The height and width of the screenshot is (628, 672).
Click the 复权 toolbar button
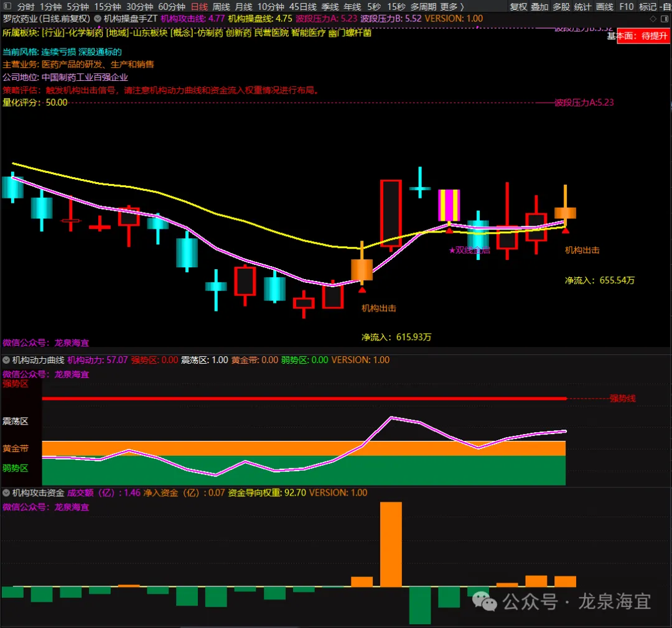click(x=518, y=7)
